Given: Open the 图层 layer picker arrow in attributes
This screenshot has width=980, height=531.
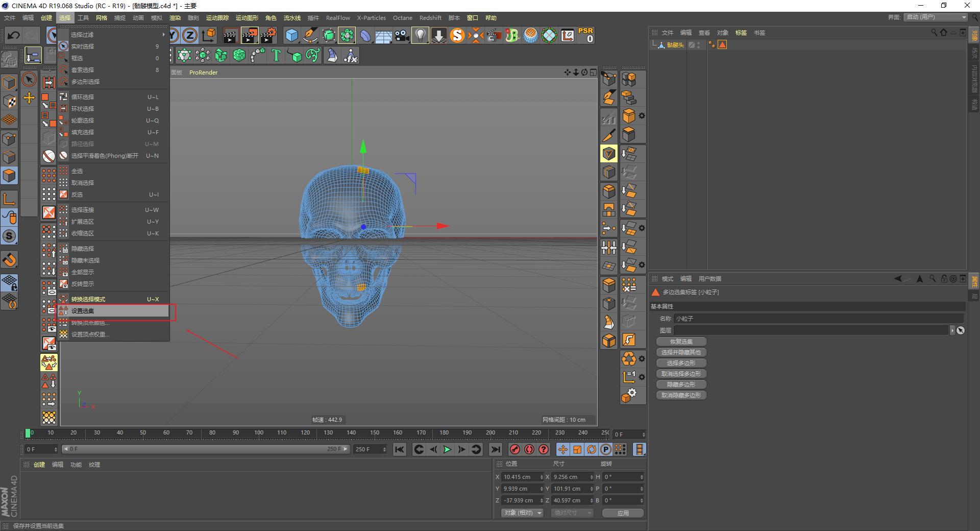Looking at the screenshot, I should [x=952, y=330].
